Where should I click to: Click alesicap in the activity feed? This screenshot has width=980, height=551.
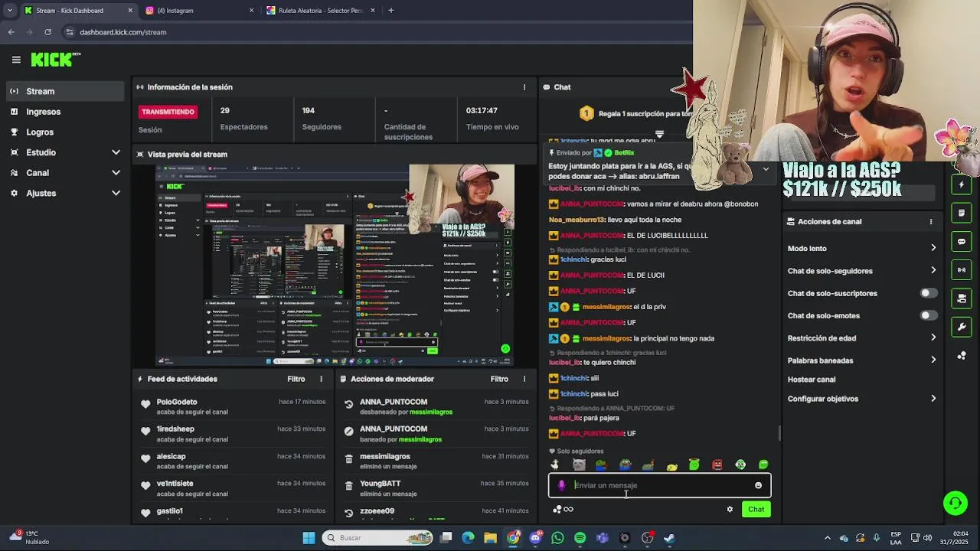[x=171, y=456]
